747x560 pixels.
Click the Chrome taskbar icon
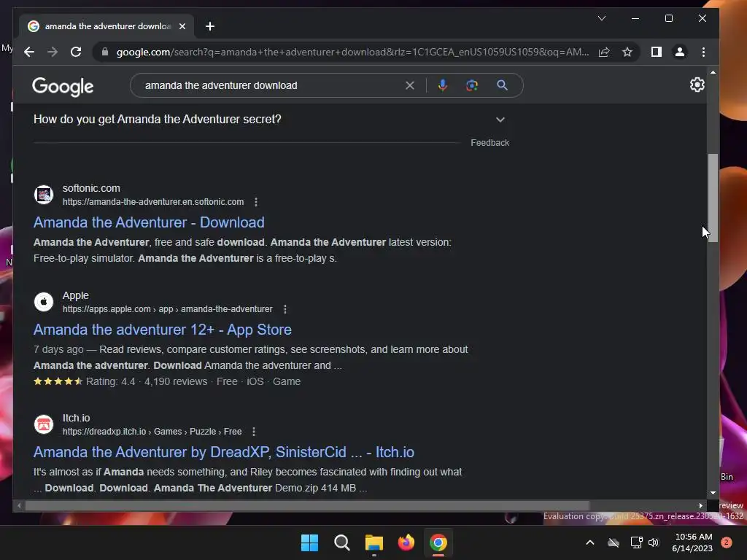point(438,542)
